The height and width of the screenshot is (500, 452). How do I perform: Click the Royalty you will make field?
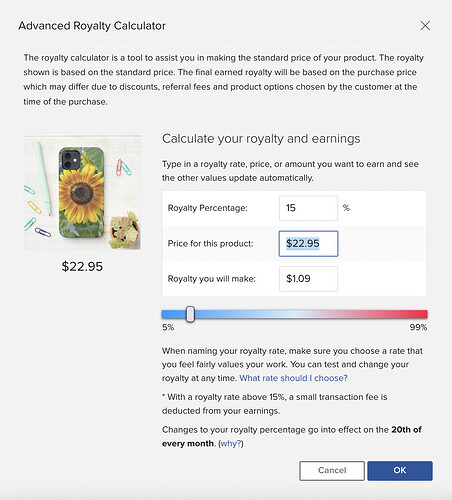tap(308, 279)
